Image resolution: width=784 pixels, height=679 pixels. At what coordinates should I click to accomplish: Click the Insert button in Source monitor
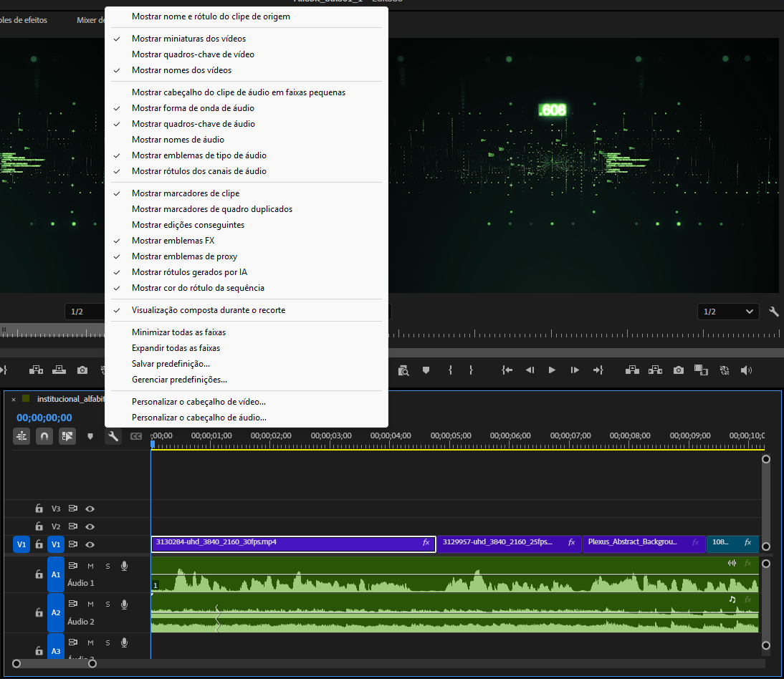(x=36, y=370)
